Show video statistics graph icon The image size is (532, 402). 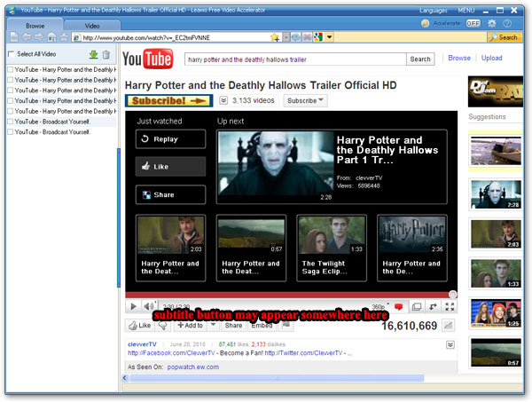(448, 326)
